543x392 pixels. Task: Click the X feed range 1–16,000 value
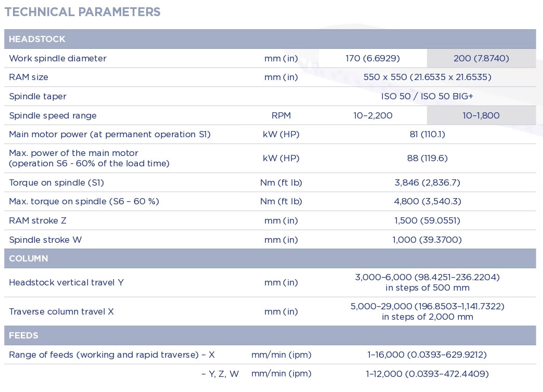[427, 355]
